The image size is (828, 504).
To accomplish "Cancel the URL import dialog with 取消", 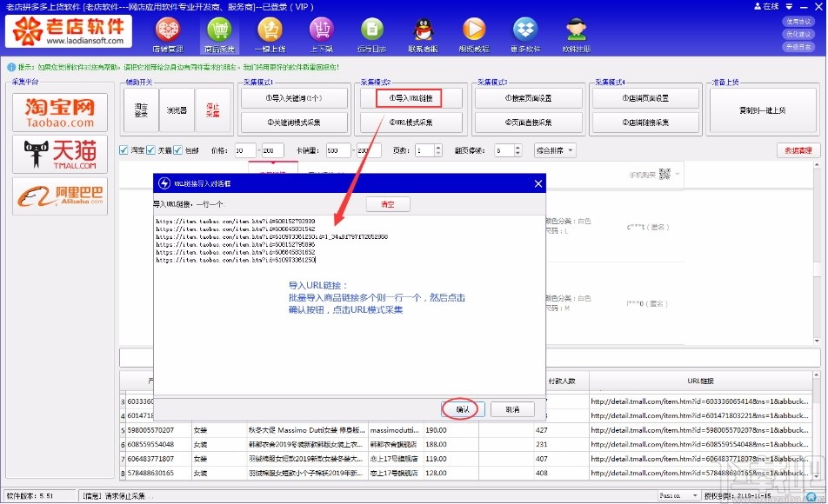I will click(512, 409).
